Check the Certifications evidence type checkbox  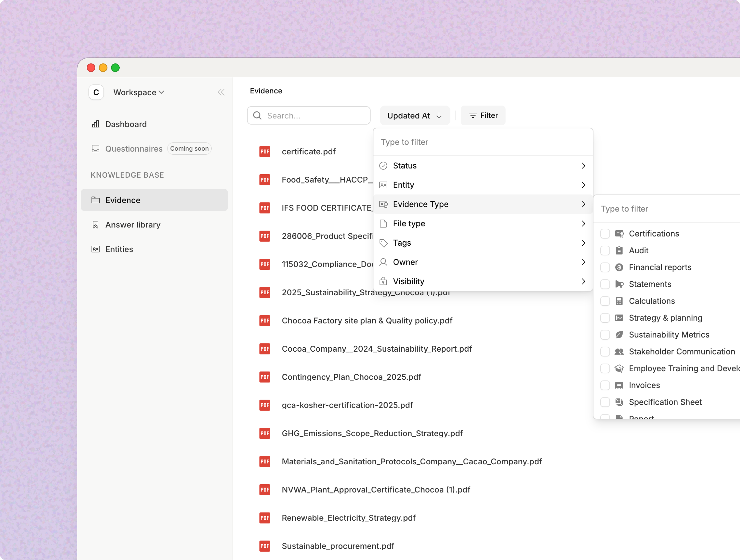[x=605, y=234]
